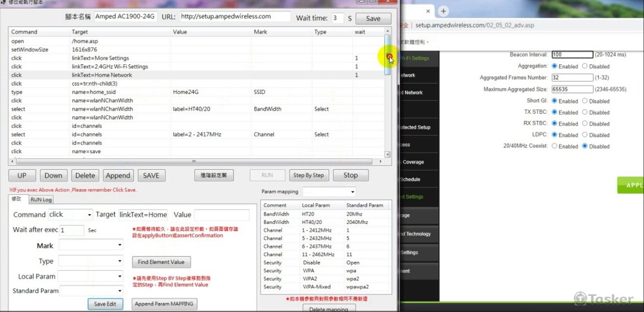
Task: Click the Down button
Action: coord(53,175)
